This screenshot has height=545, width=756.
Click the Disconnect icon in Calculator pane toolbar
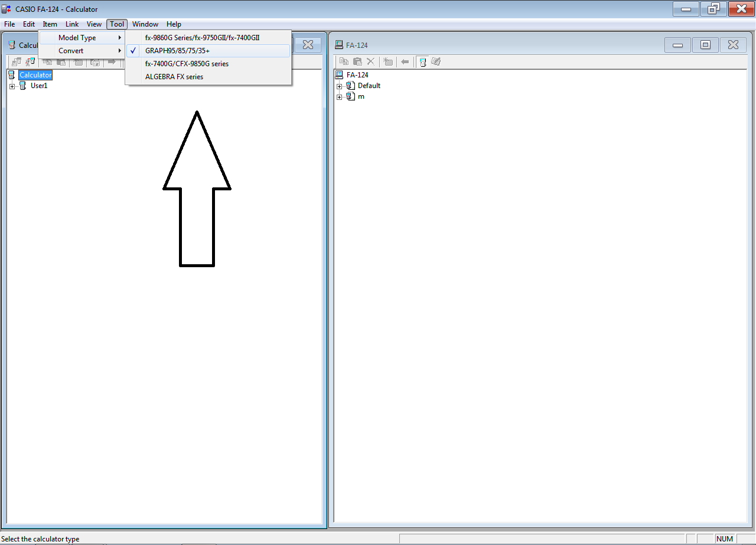[x=30, y=61]
